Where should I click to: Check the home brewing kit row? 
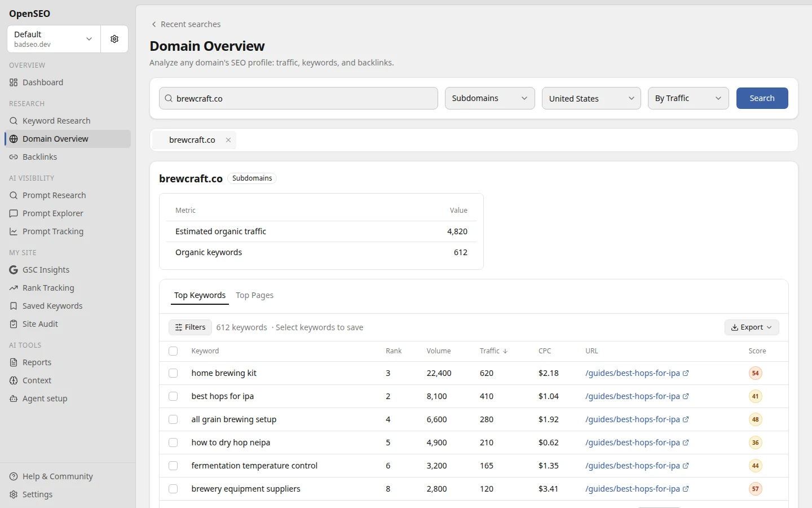(x=173, y=373)
